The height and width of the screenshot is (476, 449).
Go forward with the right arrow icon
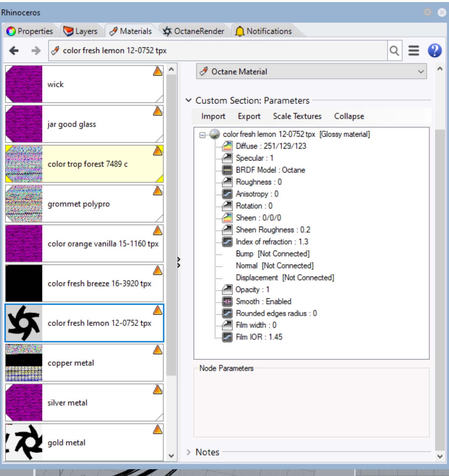click(36, 51)
